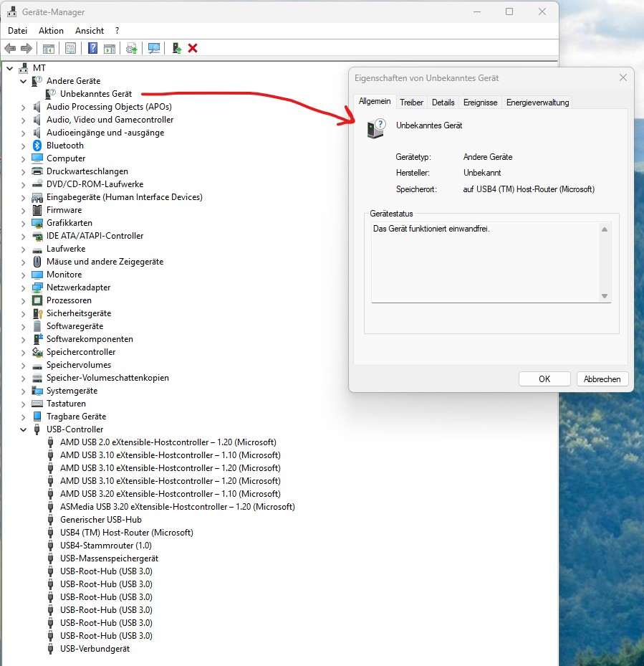Click the Sicherheitsgeräte key icon
The image size is (644, 666).
coord(37,313)
